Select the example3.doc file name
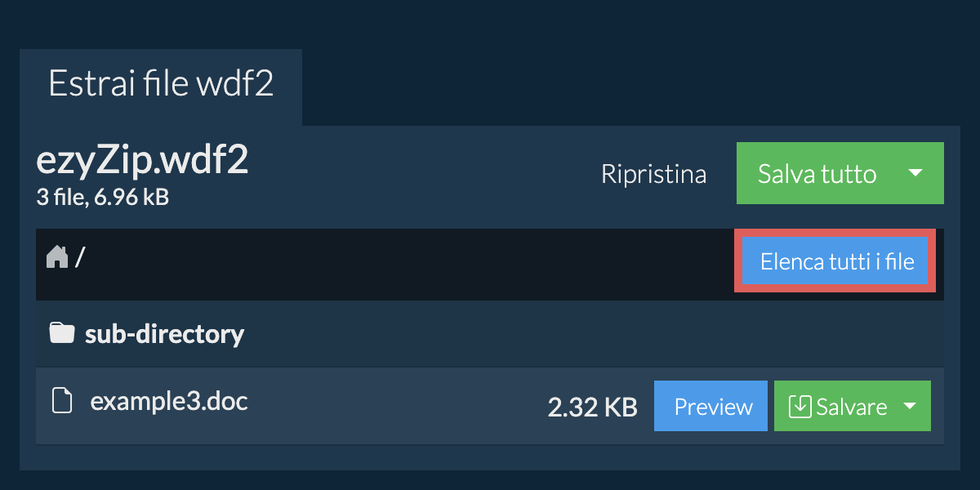The width and height of the screenshot is (980, 490). pyautogui.click(x=169, y=401)
